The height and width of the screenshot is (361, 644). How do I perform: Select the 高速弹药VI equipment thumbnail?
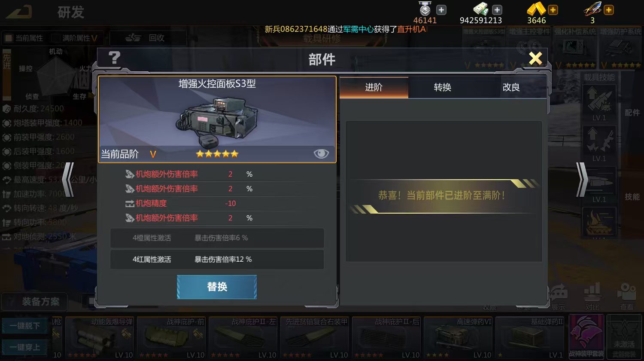pyautogui.click(x=459, y=338)
